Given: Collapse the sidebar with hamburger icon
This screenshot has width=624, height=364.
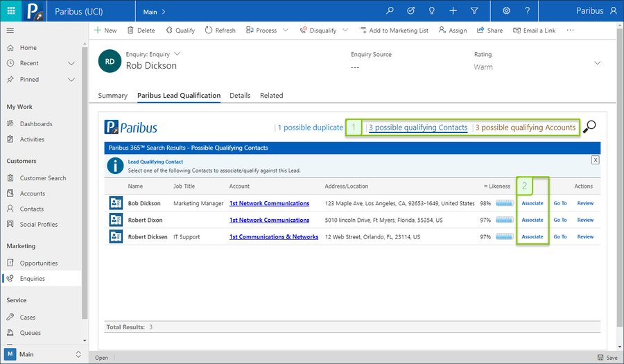Looking at the screenshot, I should pos(10,31).
